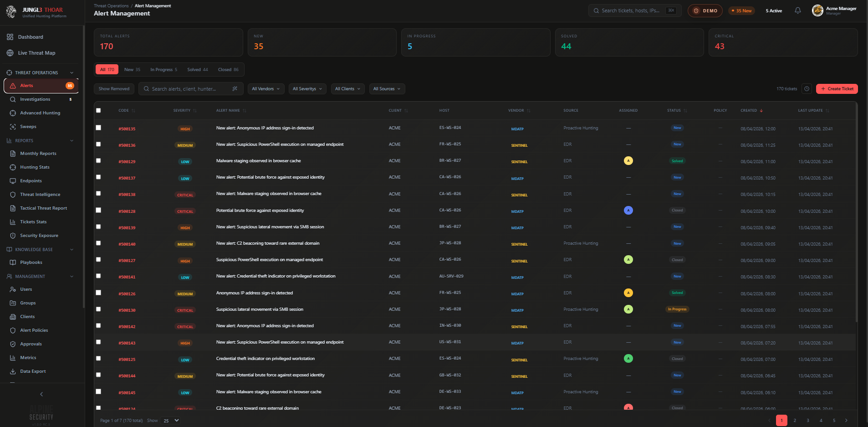868x427 pixels.
Task: Click the DEMO button
Action: tap(705, 10)
